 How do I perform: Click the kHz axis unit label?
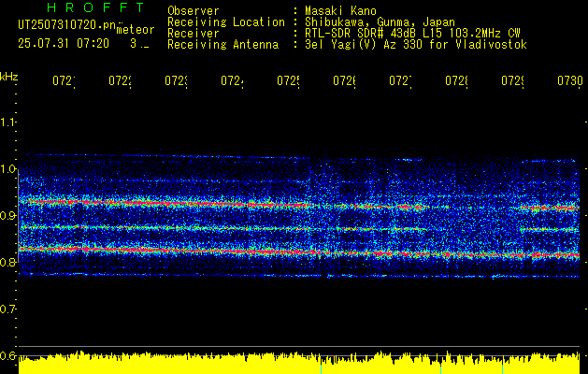9,77
